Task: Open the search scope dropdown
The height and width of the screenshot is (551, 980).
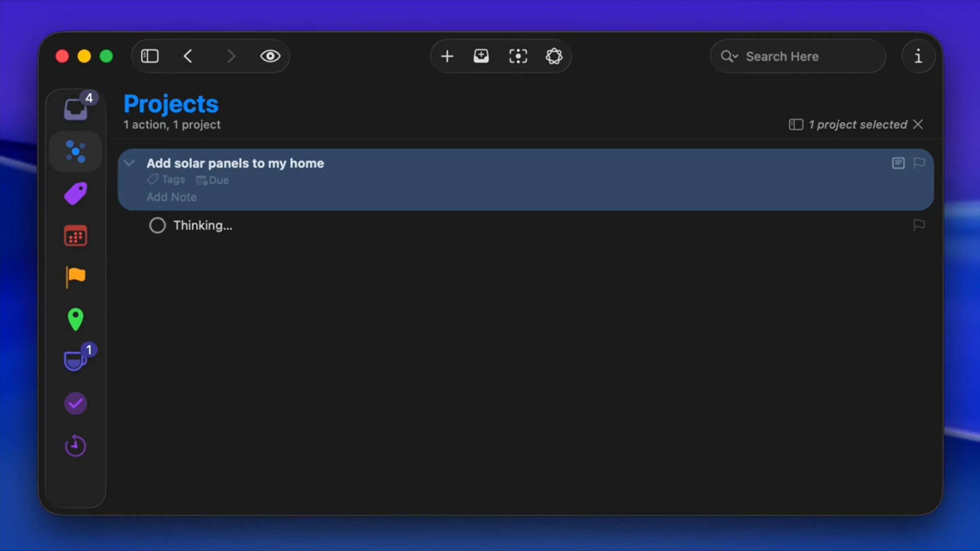Action: 729,56
